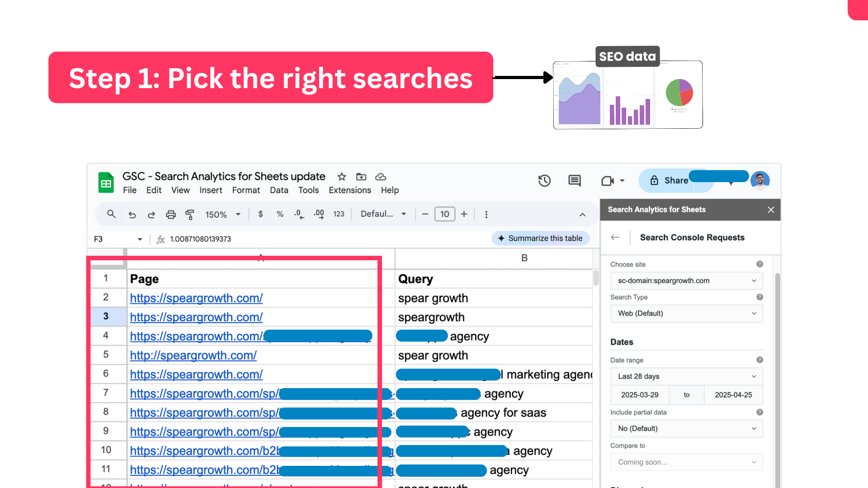Search the menus with magnifier icon
Viewport: 868px width, 488px height.
click(111, 214)
